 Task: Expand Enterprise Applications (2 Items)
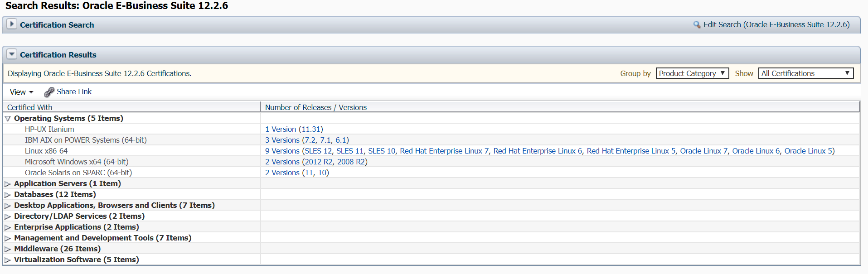point(7,227)
